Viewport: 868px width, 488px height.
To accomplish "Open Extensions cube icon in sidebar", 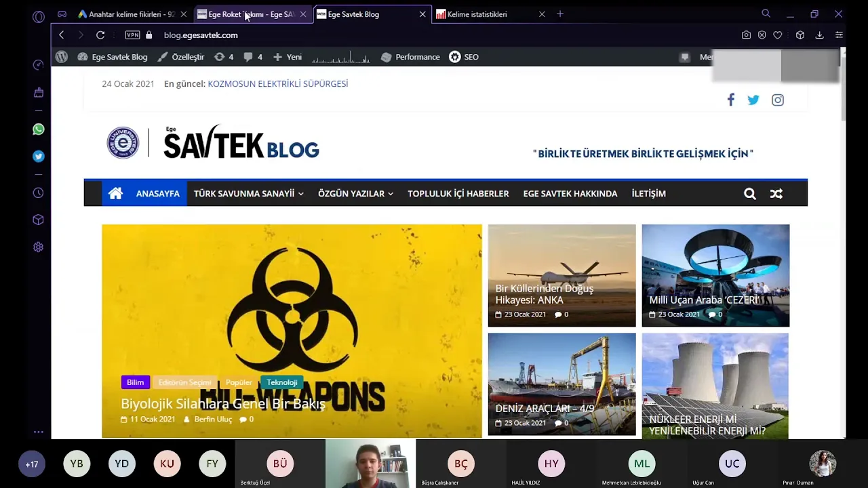I will point(39,220).
